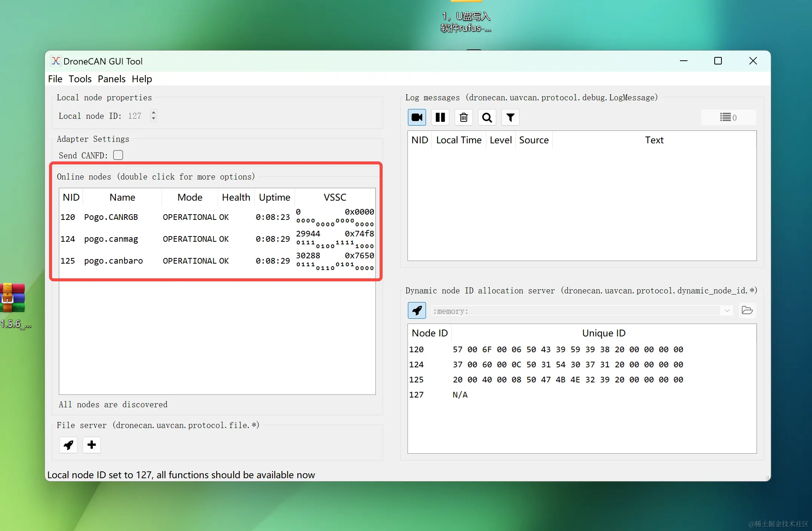
Task: Enable the Send CANFD checkbox
Action: (118, 155)
